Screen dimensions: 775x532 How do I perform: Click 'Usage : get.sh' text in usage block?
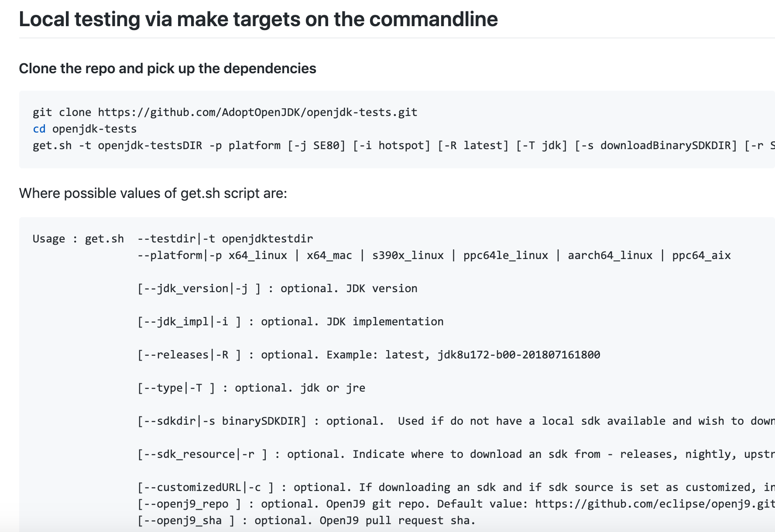click(78, 239)
